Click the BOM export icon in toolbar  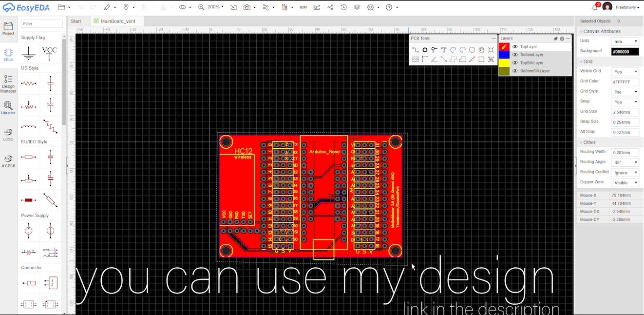click(303, 7)
